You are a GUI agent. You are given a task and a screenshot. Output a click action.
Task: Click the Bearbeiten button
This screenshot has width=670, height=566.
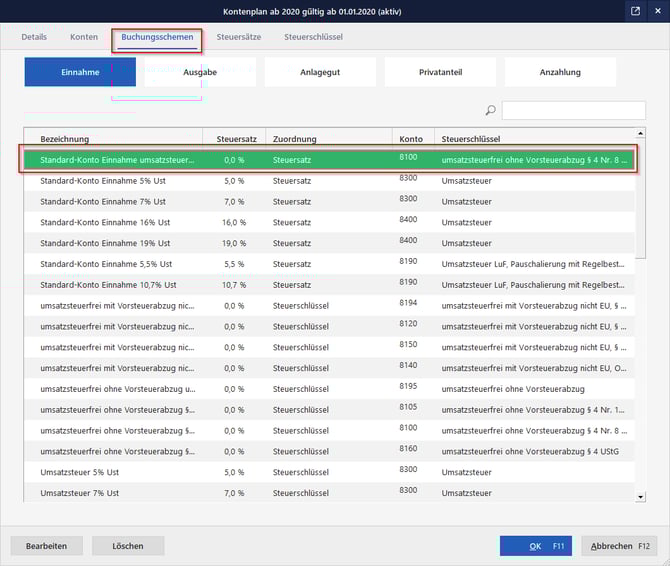click(x=46, y=546)
